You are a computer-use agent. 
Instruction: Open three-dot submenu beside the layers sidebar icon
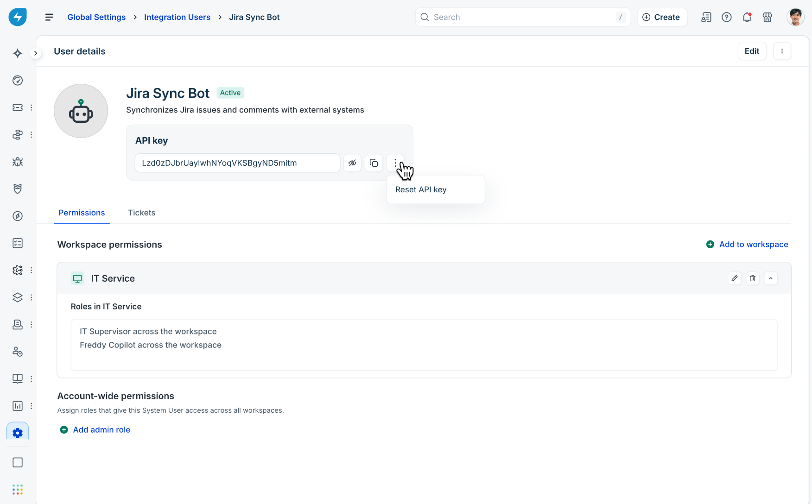point(31,297)
